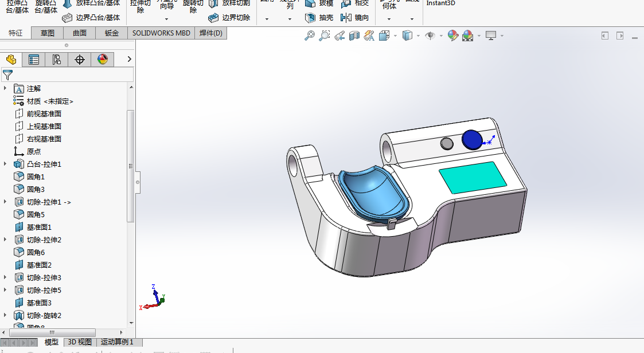Image resolution: width=644 pixels, height=353 pixels.
Task: Switch to the ConfigurationManager tab icon
Action: (x=57, y=60)
